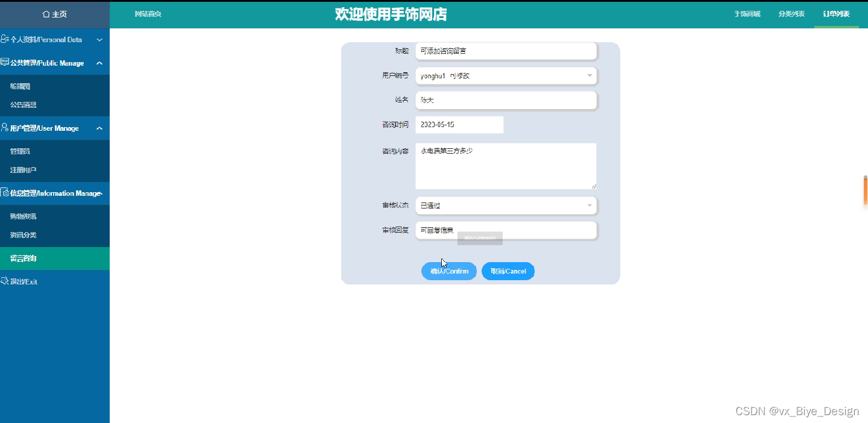Click the home icon beside 主页

pyautogui.click(x=46, y=14)
